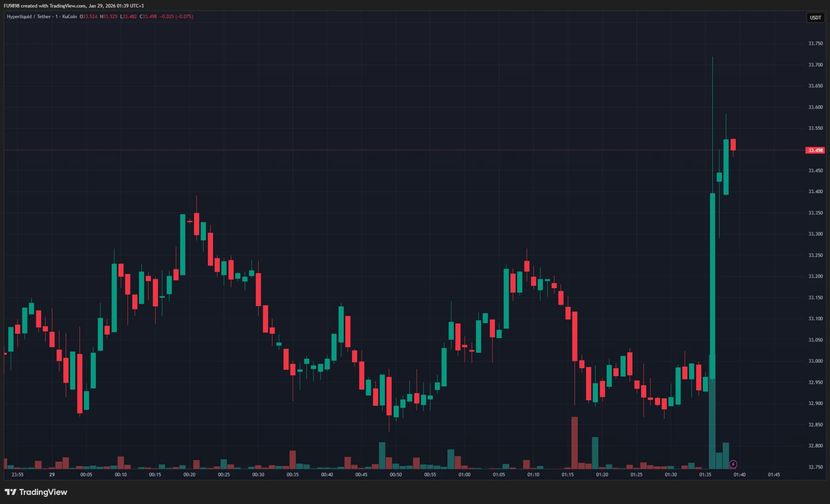The image size is (830, 504).
Task: Click the 32.750 price scale label
Action: 815,467
